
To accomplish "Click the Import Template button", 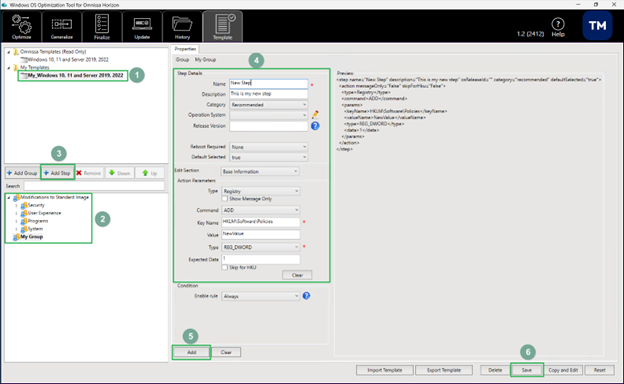I will 384,370.
